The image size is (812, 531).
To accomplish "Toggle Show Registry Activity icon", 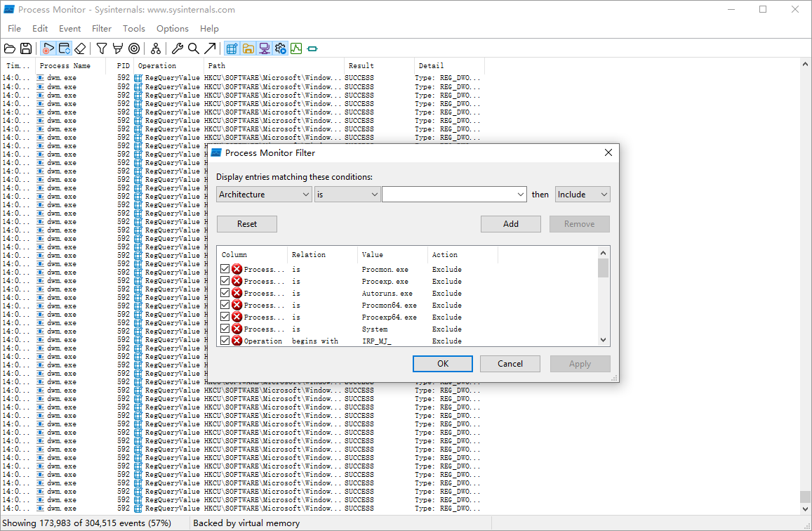I will (232, 48).
